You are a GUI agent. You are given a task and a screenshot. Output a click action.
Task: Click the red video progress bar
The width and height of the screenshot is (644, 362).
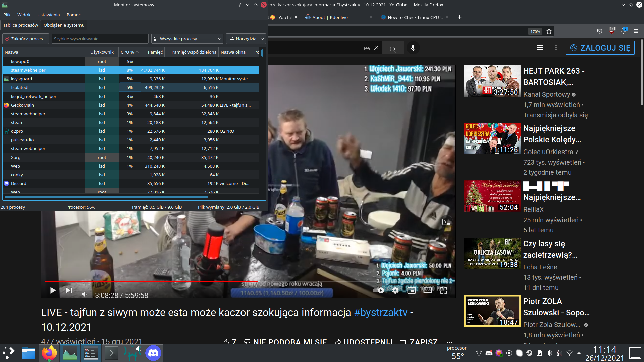point(151,282)
